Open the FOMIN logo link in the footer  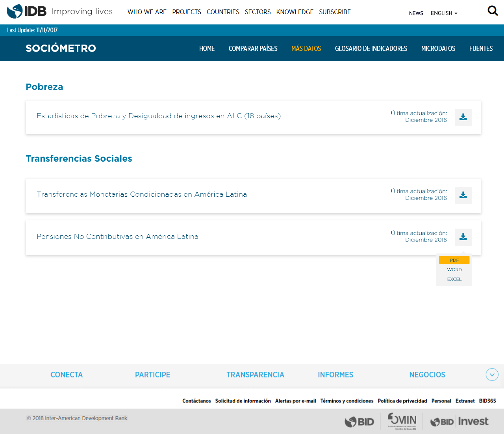(402, 421)
